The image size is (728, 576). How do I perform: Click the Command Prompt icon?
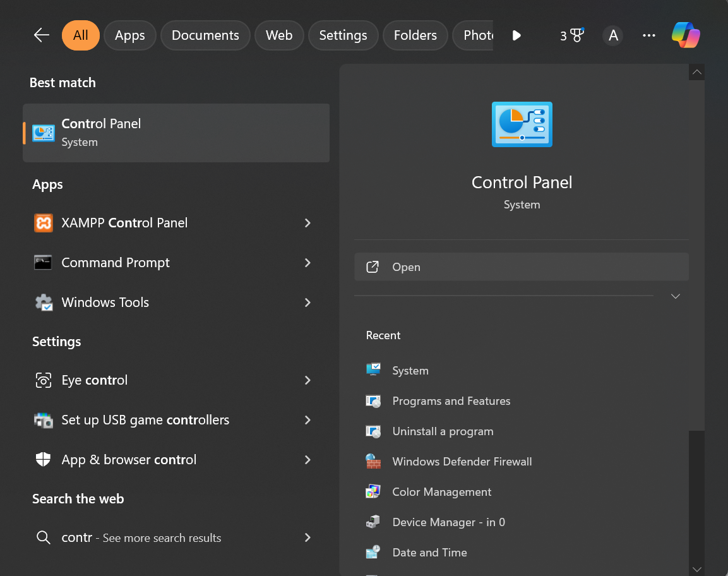click(43, 263)
